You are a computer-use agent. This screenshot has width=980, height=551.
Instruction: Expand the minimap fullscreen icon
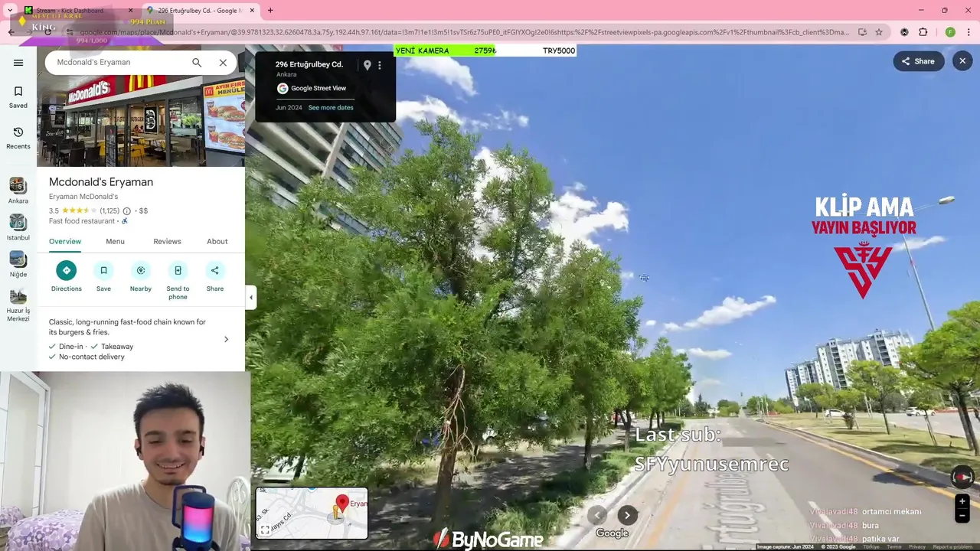click(x=265, y=530)
